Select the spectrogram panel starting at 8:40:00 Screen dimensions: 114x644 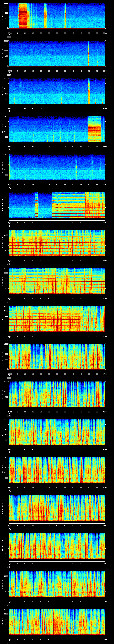click(57, 129)
